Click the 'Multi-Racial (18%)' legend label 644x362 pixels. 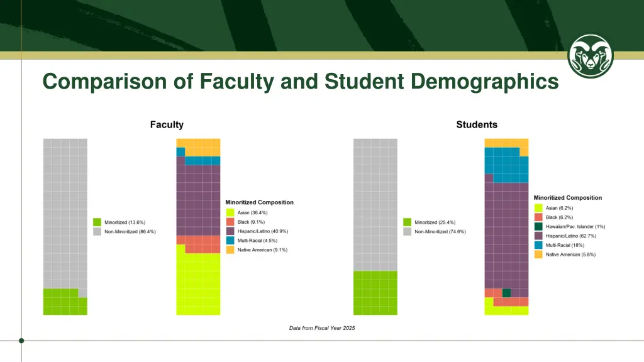[x=565, y=246]
